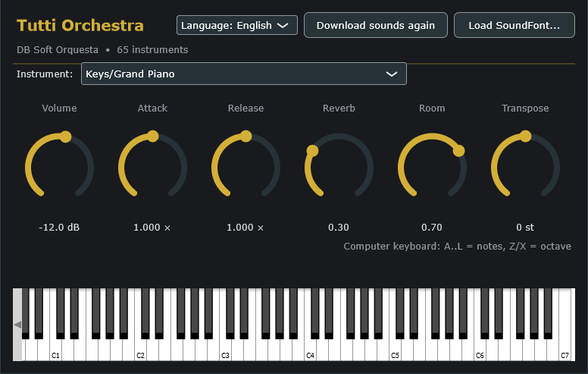Click the Attack label
This screenshot has width=588, height=374.
152,108
